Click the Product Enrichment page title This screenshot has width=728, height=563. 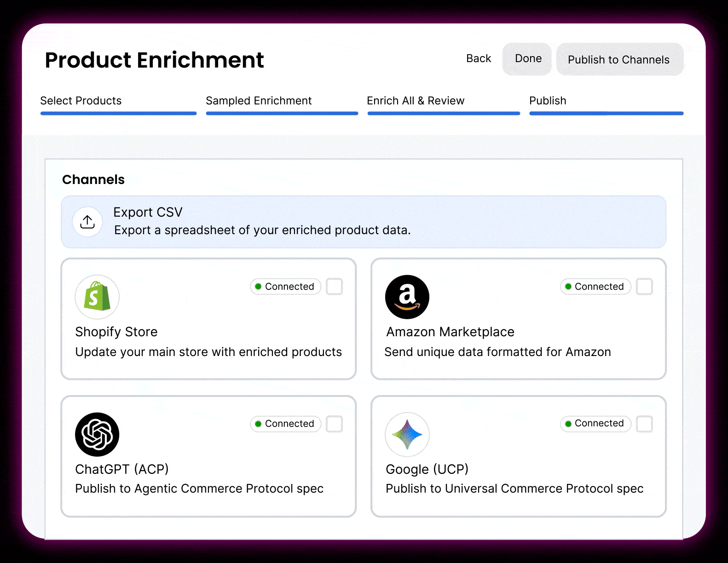click(x=155, y=60)
